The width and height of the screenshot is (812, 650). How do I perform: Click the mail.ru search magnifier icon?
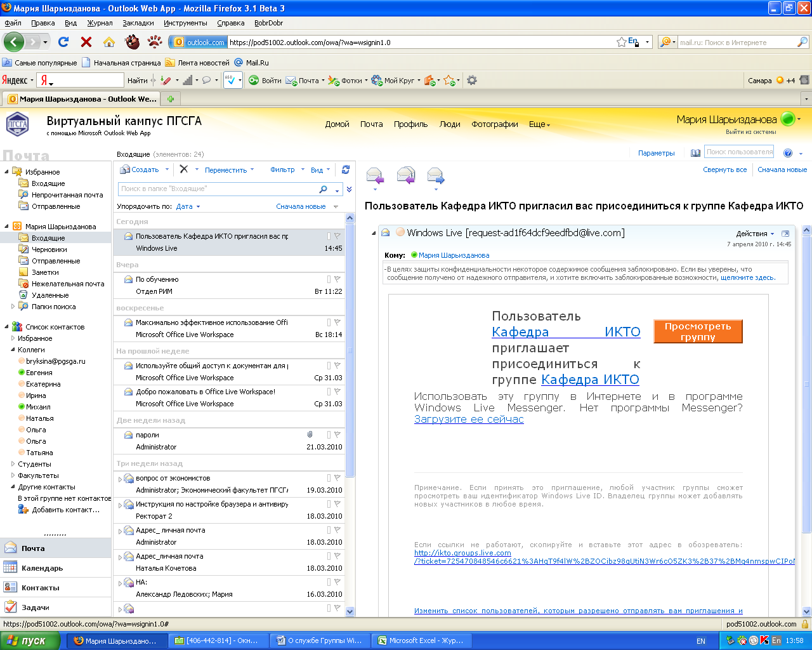[802, 42]
